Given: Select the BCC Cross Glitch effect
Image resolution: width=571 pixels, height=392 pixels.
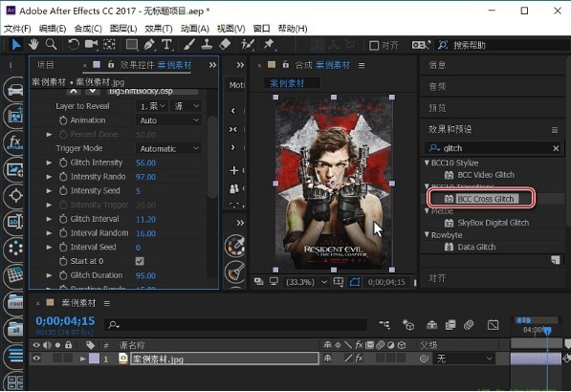Looking at the screenshot, I should coord(485,199).
